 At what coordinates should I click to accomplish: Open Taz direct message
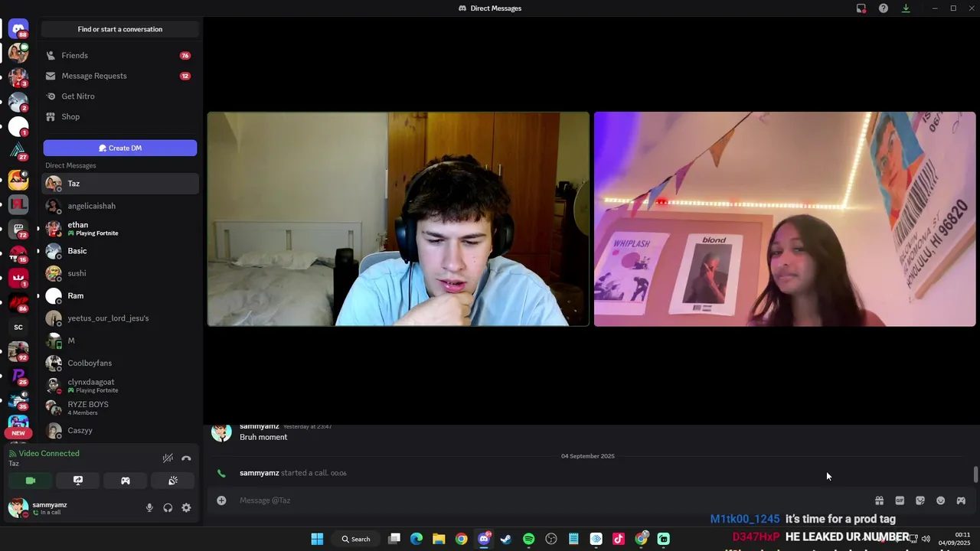click(120, 184)
